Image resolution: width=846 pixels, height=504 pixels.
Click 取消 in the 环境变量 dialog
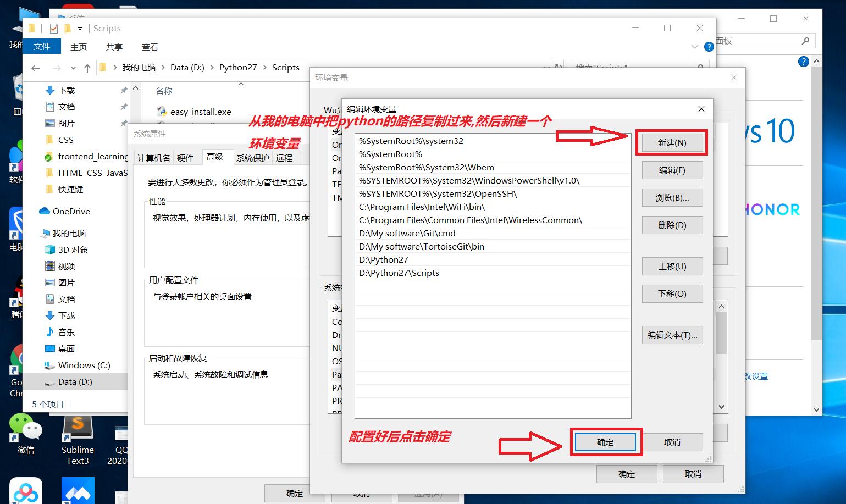click(693, 474)
